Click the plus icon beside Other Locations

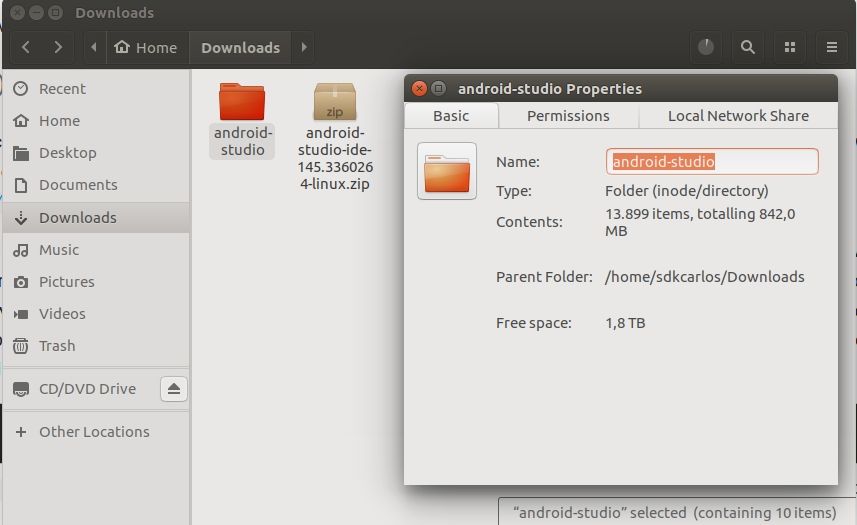pos(21,432)
